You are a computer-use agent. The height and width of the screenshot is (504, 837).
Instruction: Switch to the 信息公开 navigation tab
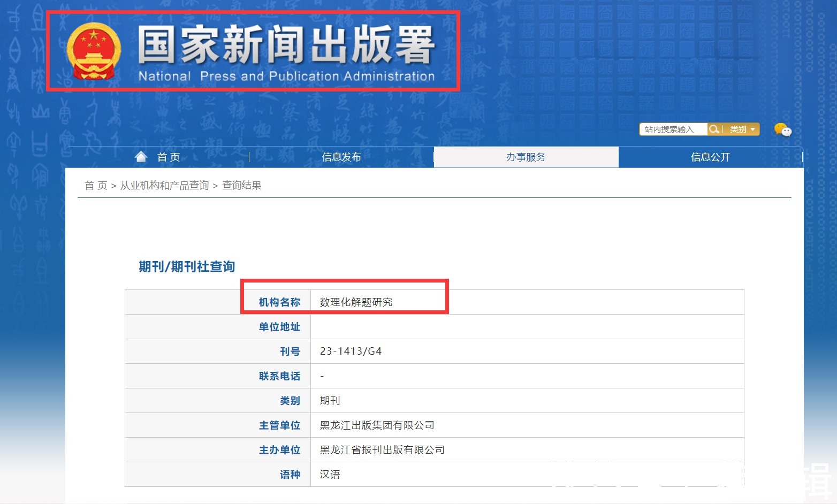click(x=710, y=157)
